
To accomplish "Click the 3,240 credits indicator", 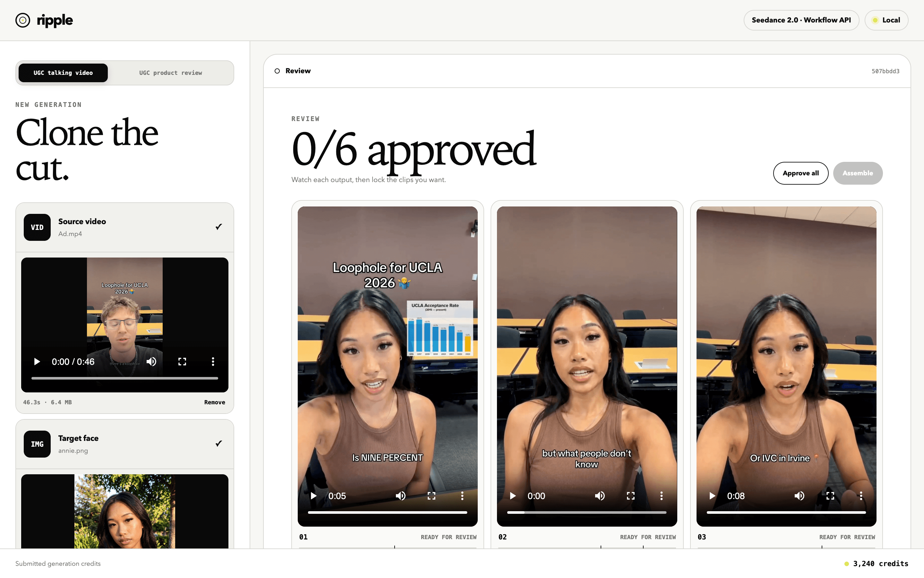I will 876,564.
